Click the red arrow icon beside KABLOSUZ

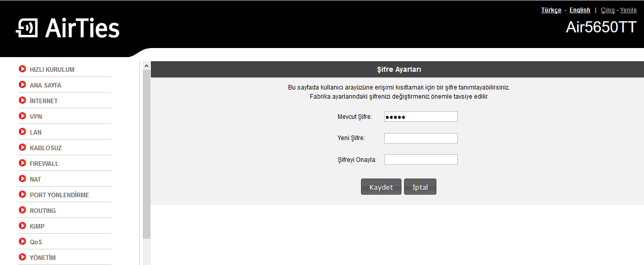coord(22,148)
